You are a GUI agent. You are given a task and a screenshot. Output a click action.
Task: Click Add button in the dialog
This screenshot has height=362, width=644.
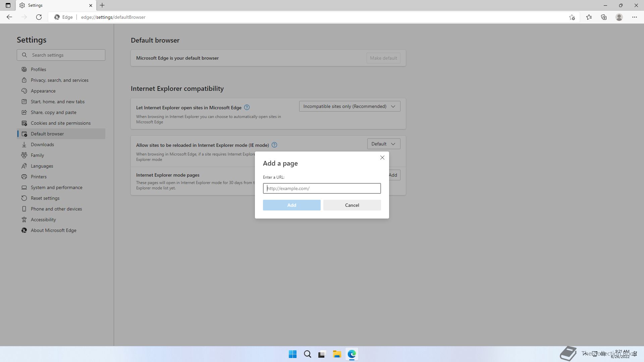pos(292,205)
